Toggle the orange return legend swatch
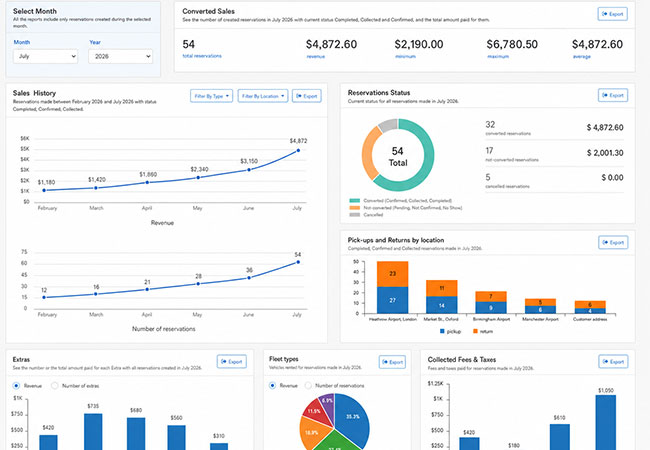This screenshot has width=650, height=450. [475, 331]
